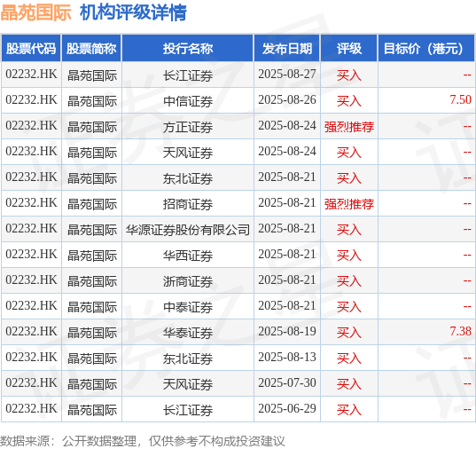Click the 华泰证券 row name

click(188, 333)
